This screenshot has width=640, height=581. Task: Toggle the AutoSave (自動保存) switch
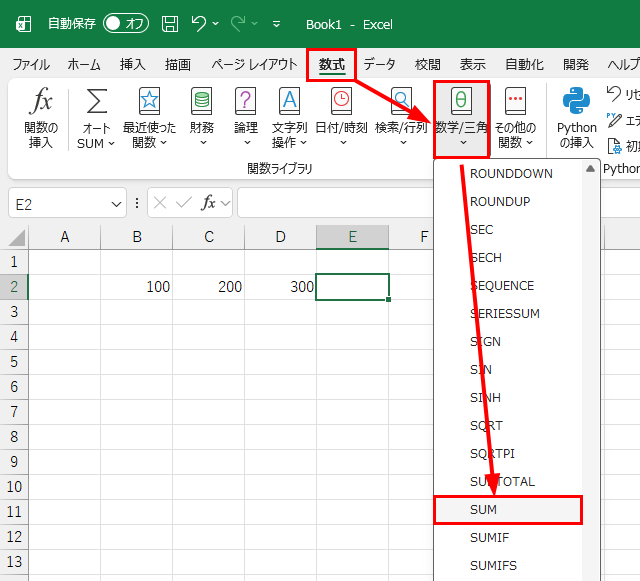pyautogui.click(x=126, y=24)
